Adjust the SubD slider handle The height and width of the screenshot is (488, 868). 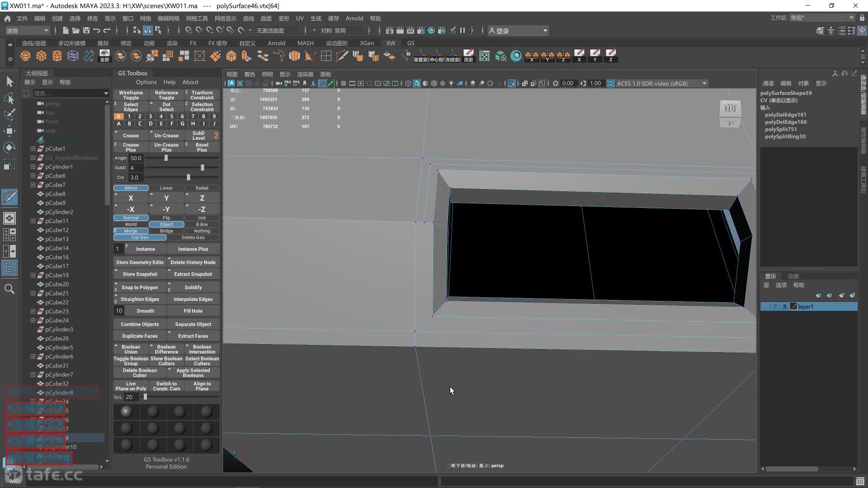(202, 168)
